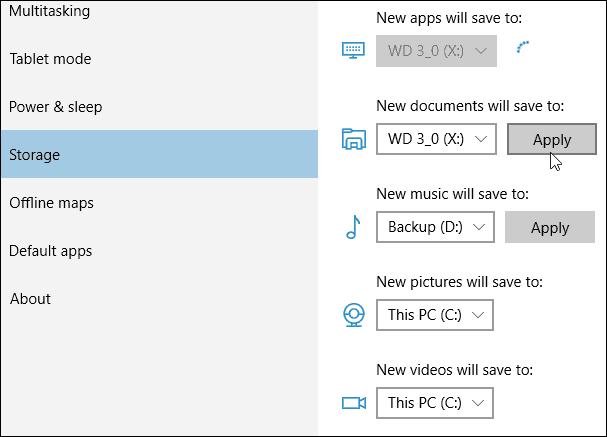Click the video camera icon
Screen dimensions: 607x437
pos(354,403)
